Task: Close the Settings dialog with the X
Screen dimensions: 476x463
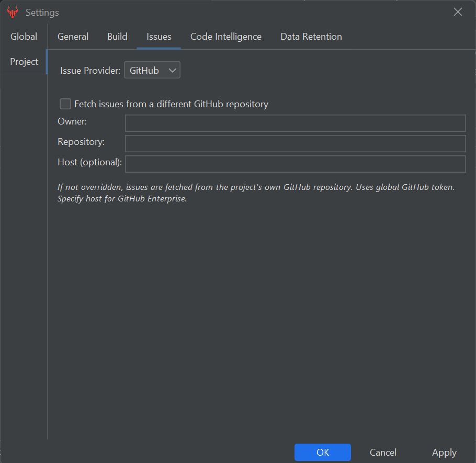Action: tap(458, 12)
